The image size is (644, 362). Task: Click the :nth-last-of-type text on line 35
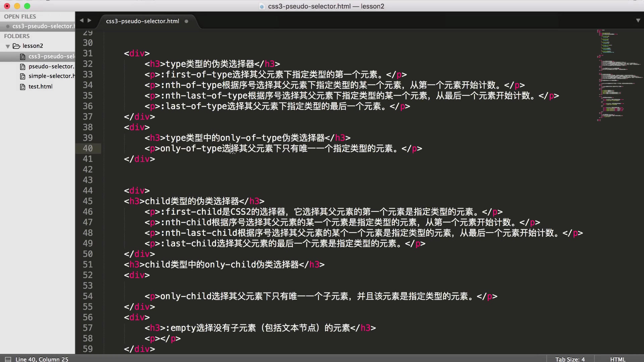[204, 96]
